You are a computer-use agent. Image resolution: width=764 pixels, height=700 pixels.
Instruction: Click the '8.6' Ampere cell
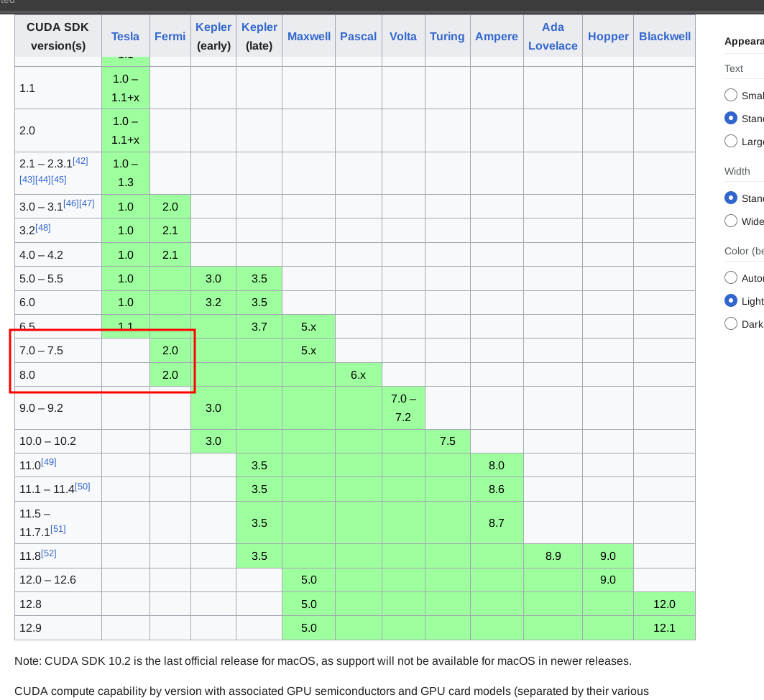(497, 489)
